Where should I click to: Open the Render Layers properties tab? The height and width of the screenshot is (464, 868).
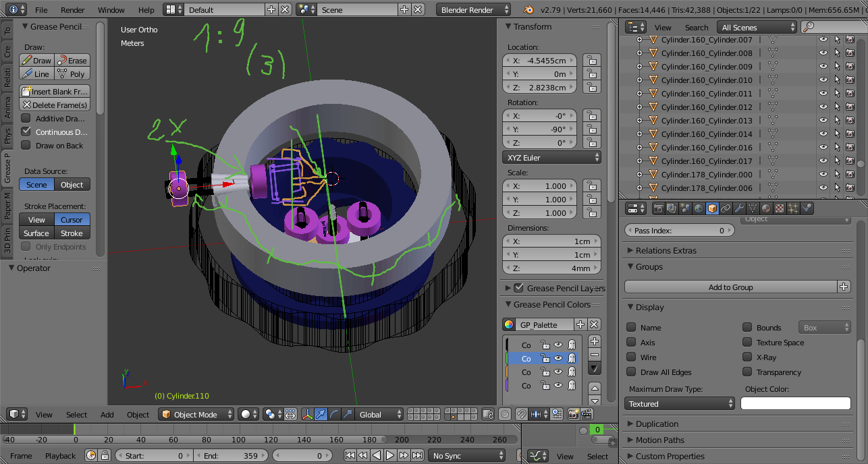672,208
